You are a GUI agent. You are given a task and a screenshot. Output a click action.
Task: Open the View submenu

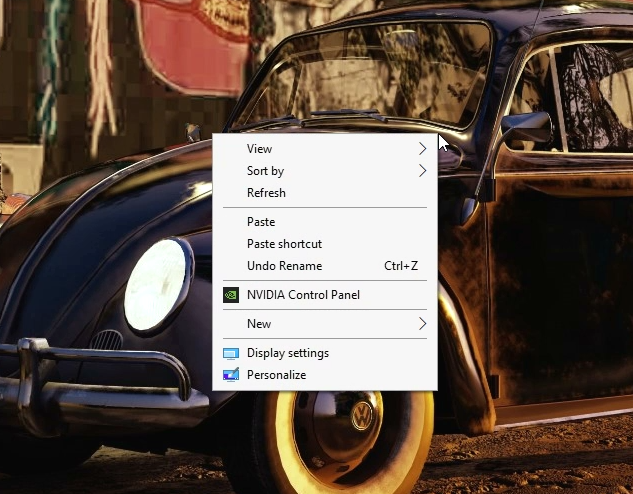pyautogui.click(x=325, y=149)
